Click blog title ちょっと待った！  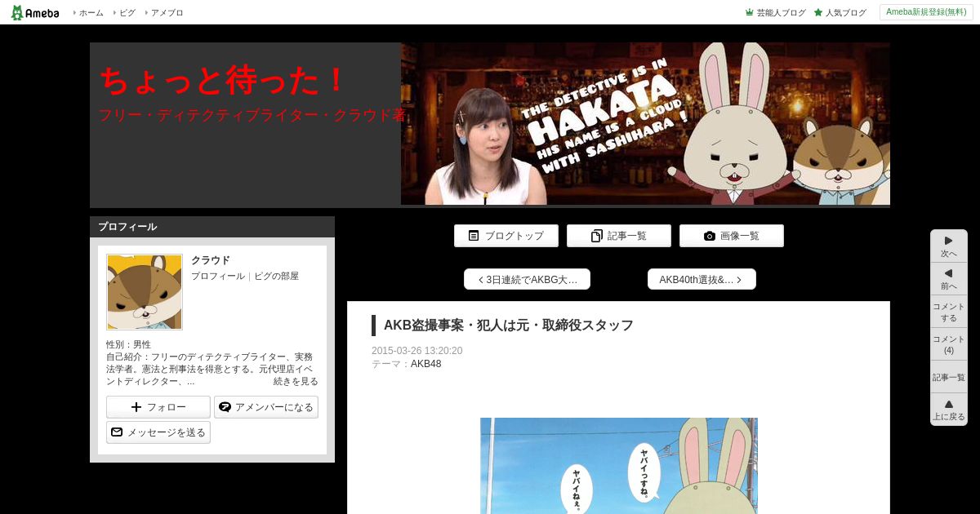[223, 80]
